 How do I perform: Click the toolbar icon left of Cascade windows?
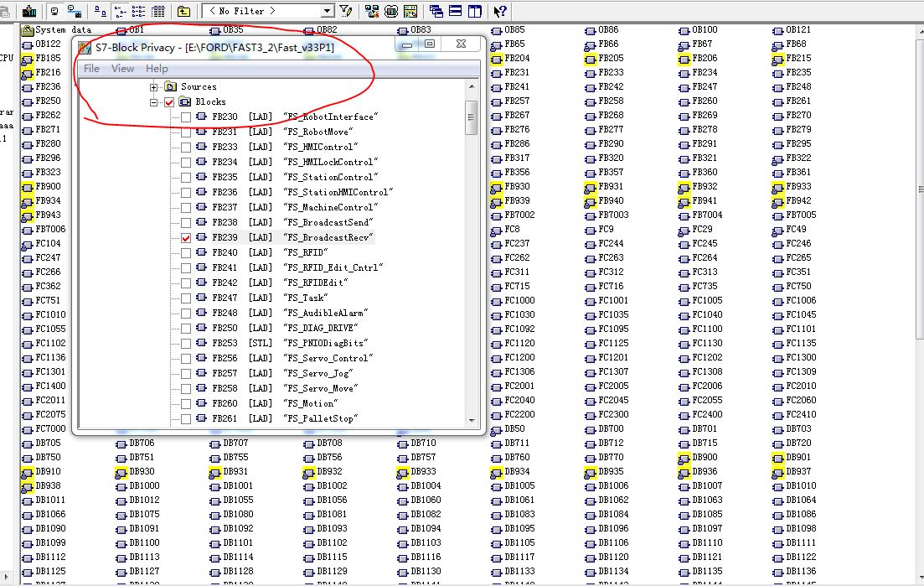pyautogui.click(x=410, y=11)
